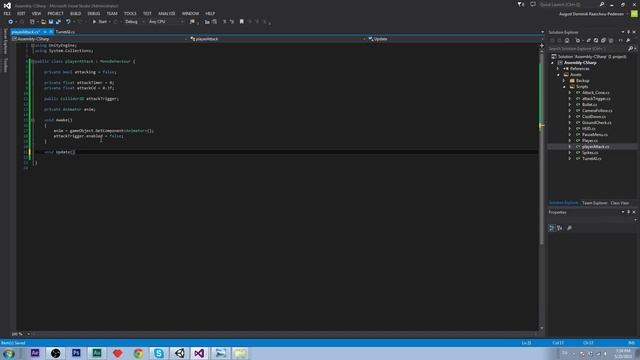This screenshot has width=640, height=360.
Task: Open the TEAM menu
Action: click(x=112, y=13)
